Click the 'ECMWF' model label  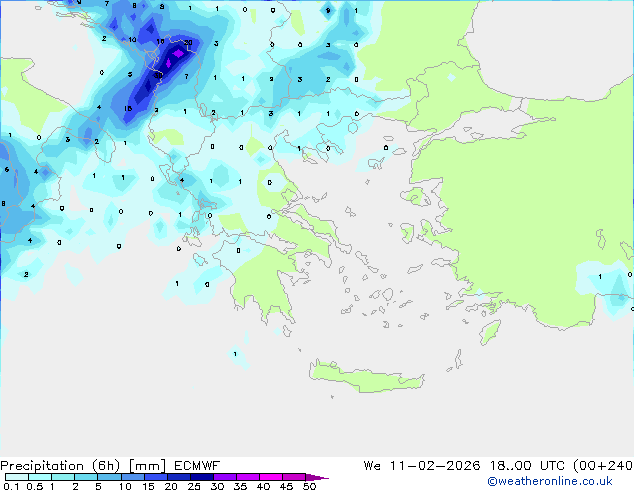coord(197,466)
